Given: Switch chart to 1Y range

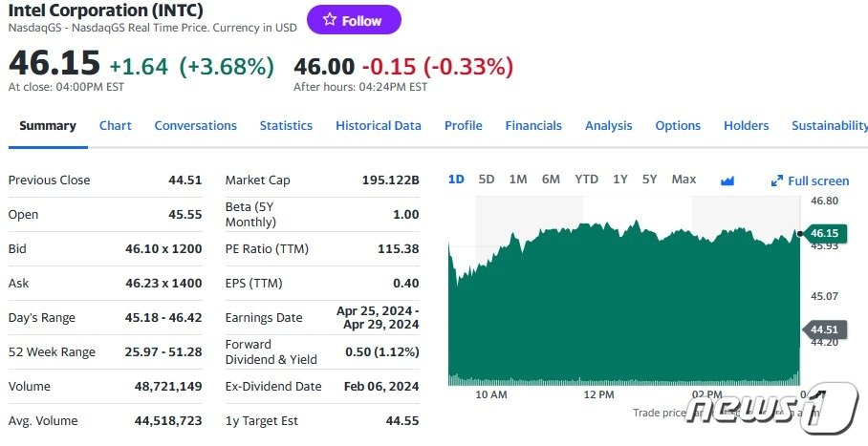Looking at the screenshot, I should coord(620,180).
